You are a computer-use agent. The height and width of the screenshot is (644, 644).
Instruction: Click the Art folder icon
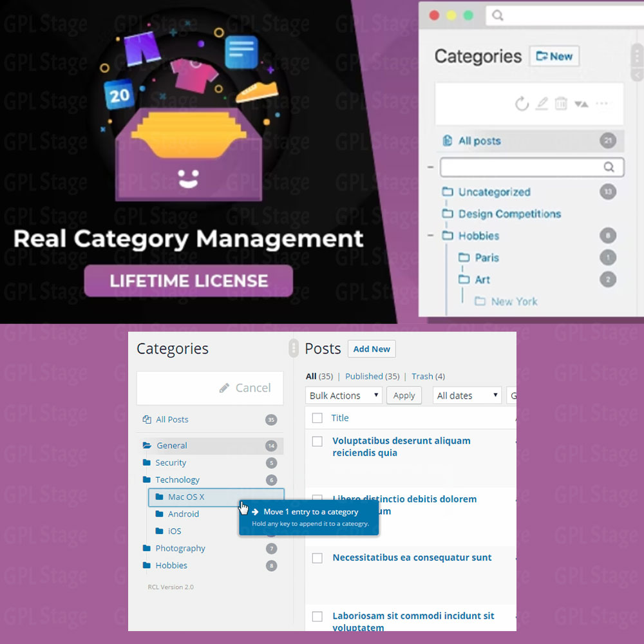pos(464,279)
